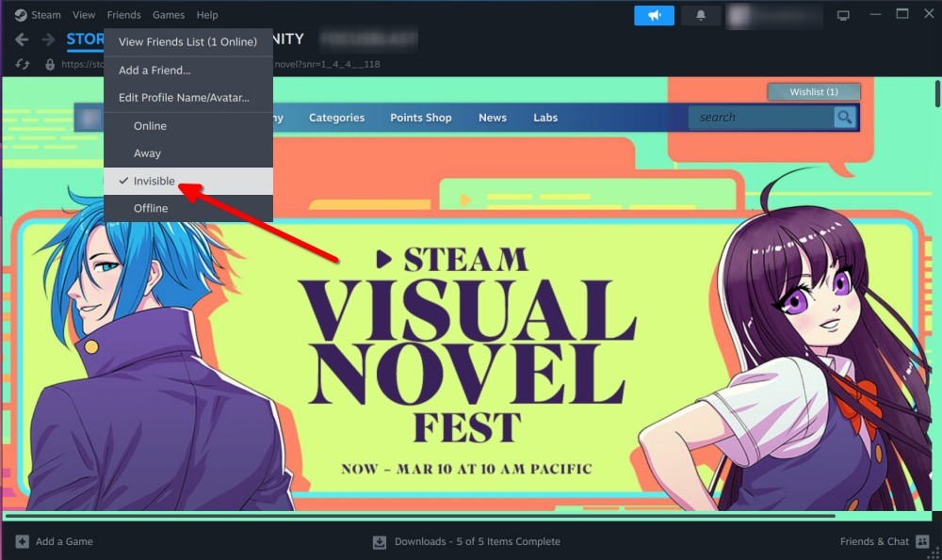The image size is (942, 560).
Task: Switch to Big Picture mode icon
Action: point(843,16)
